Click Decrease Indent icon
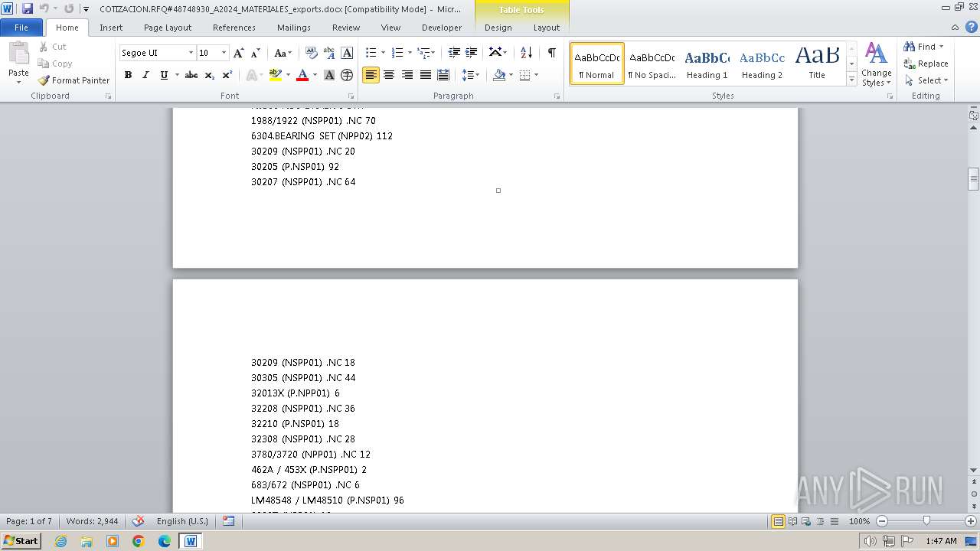The height and width of the screenshot is (551, 980). pos(454,53)
